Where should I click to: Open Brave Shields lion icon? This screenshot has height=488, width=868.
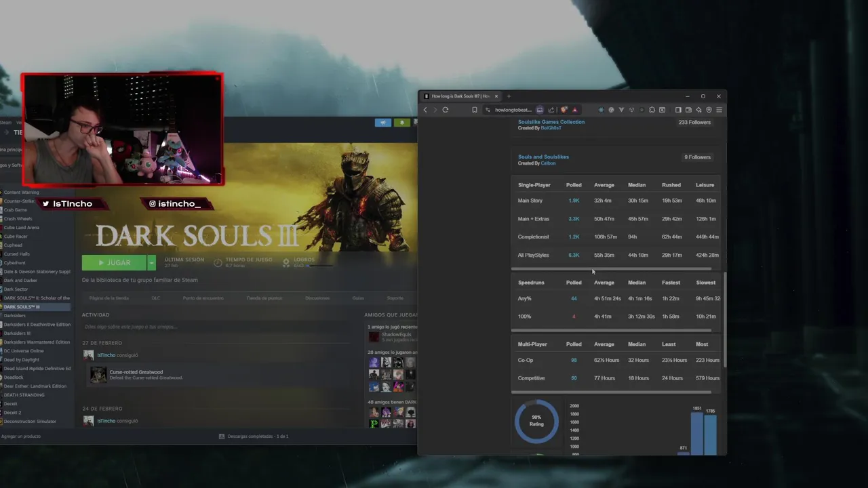564,110
